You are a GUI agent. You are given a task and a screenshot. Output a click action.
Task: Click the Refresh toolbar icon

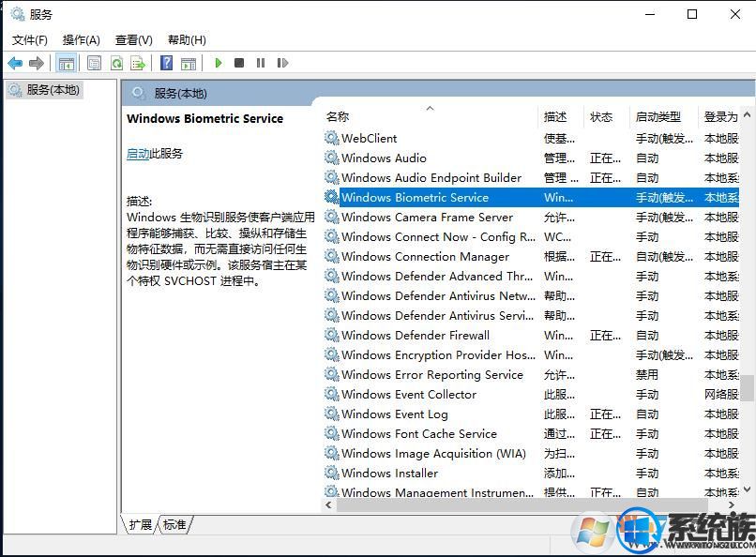click(x=116, y=63)
